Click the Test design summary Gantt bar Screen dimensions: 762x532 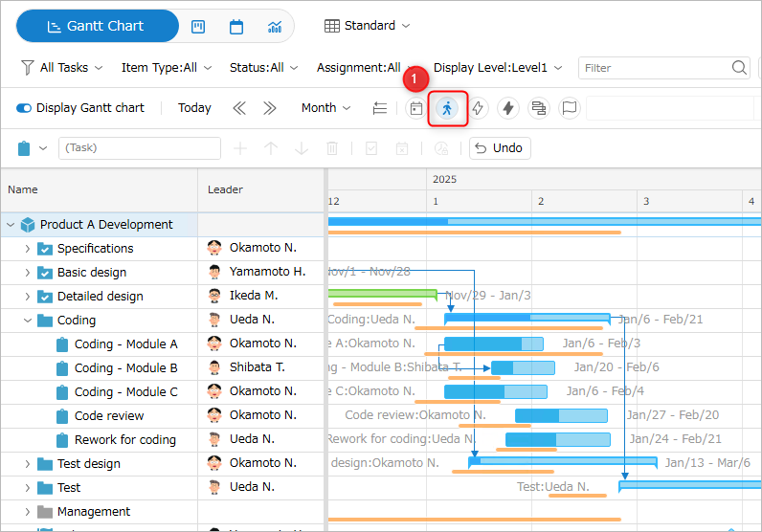click(x=563, y=460)
